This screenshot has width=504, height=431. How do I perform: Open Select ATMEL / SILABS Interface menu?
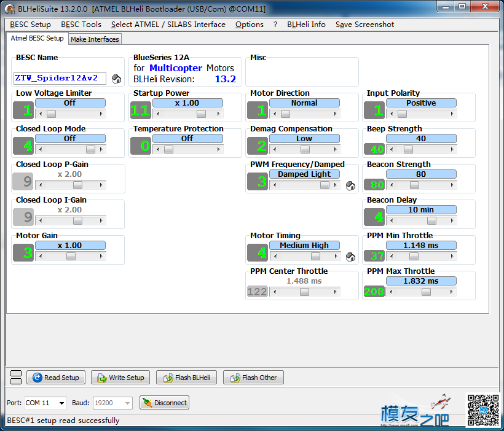pos(168,25)
